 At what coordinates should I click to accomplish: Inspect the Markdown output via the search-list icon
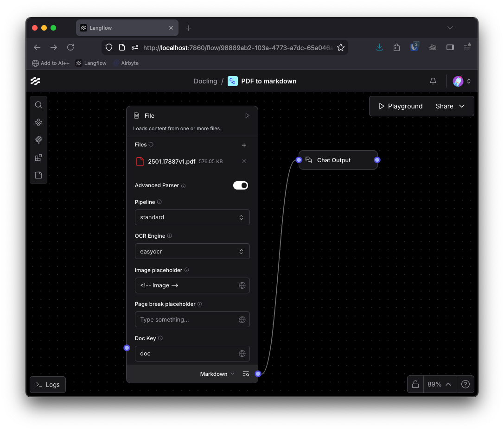coord(246,374)
